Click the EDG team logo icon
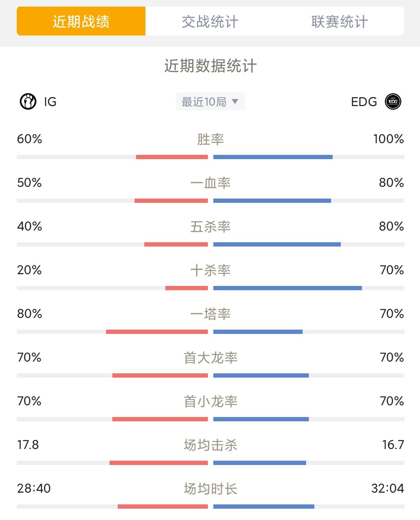 point(393,101)
